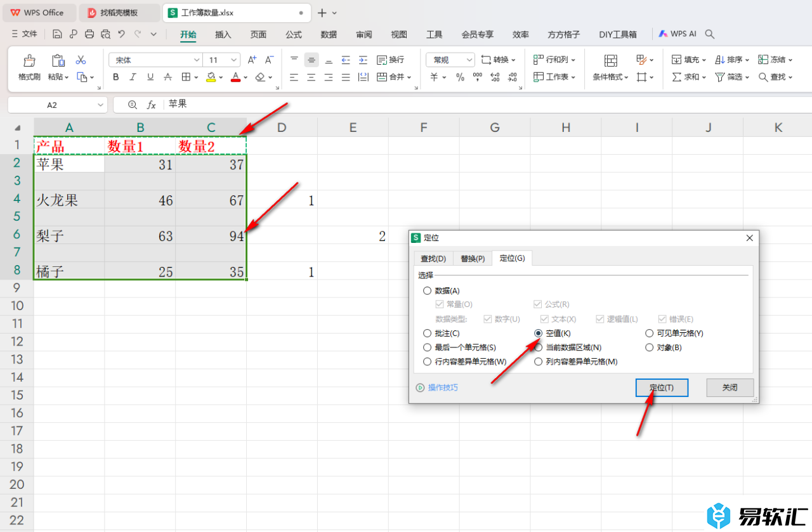The width and height of the screenshot is (812, 532).
Task: Click the search magnifier next to WPS AI
Action: (x=710, y=34)
